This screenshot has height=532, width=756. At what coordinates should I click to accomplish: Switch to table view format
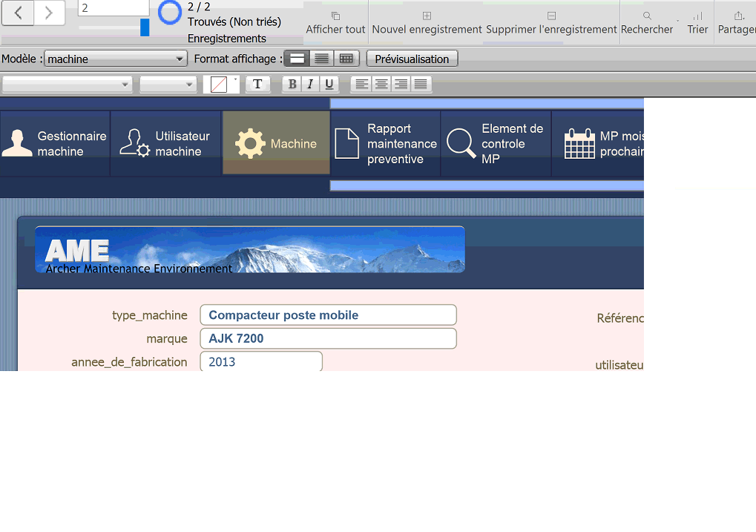[346, 59]
